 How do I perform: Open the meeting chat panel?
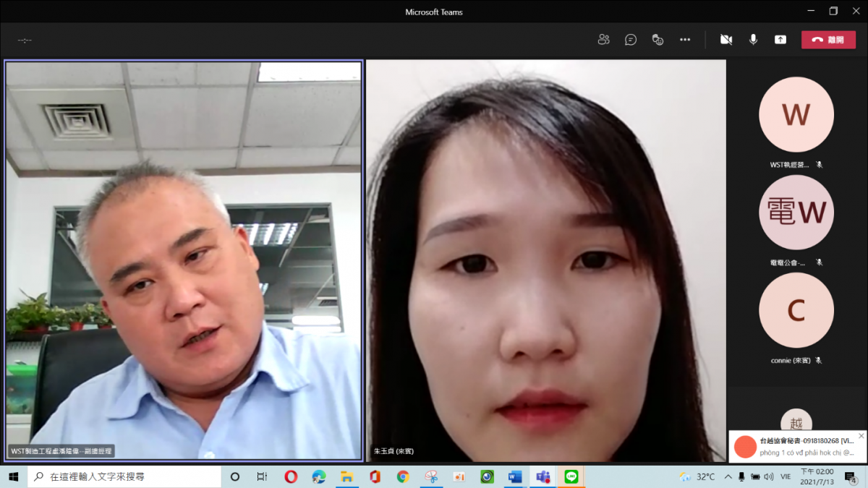tap(631, 40)
